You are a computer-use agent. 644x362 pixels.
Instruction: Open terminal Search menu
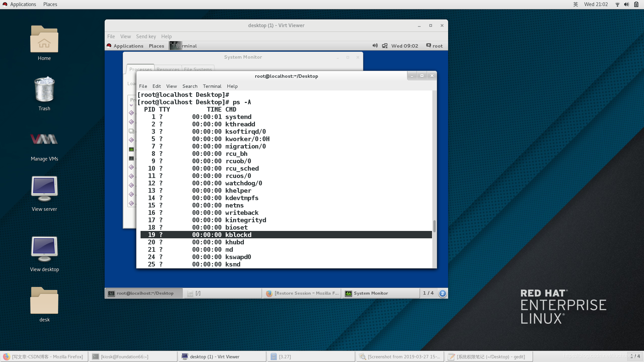(x=190, y=86)
